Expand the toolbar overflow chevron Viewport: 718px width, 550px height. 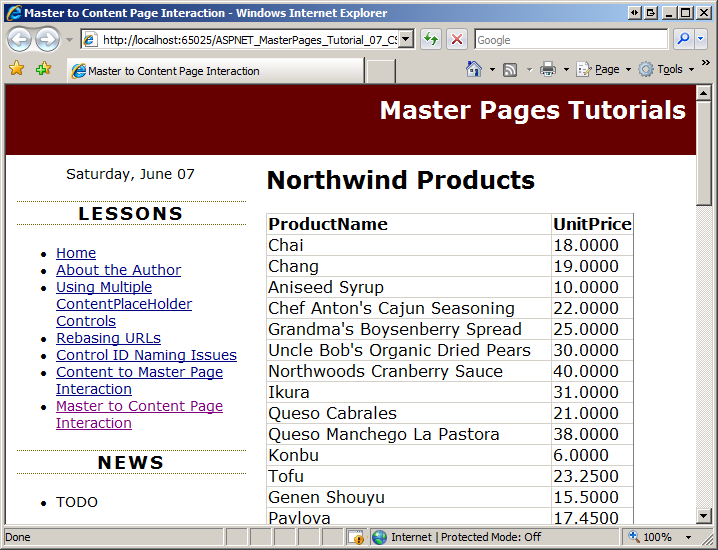click(x=706, y=62)
